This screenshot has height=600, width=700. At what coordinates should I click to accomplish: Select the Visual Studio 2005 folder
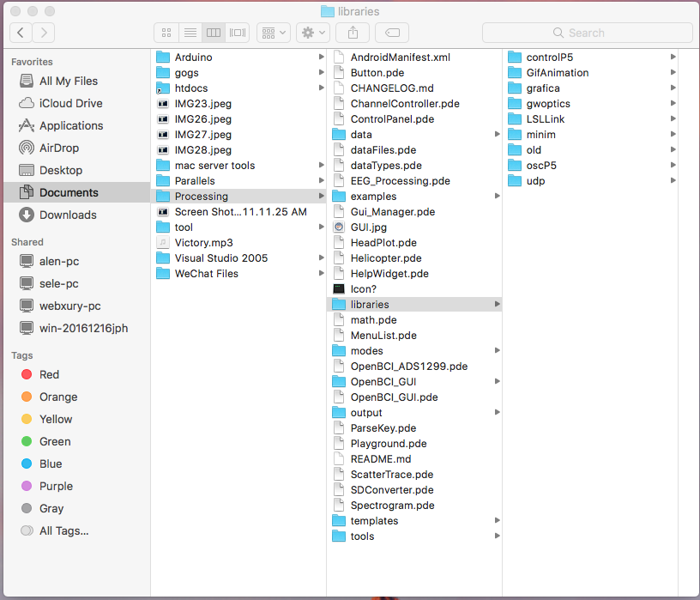[x=238, y=258]
